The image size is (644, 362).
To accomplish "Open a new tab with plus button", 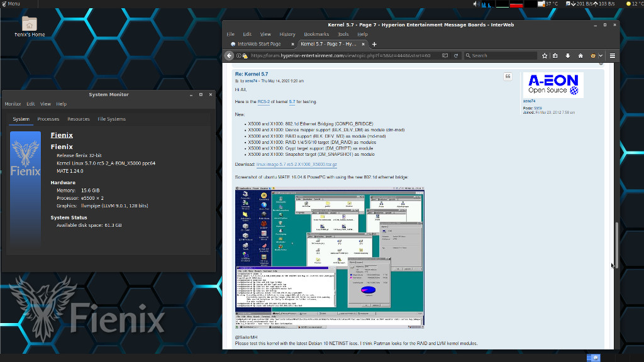I will tap(374, 45).
